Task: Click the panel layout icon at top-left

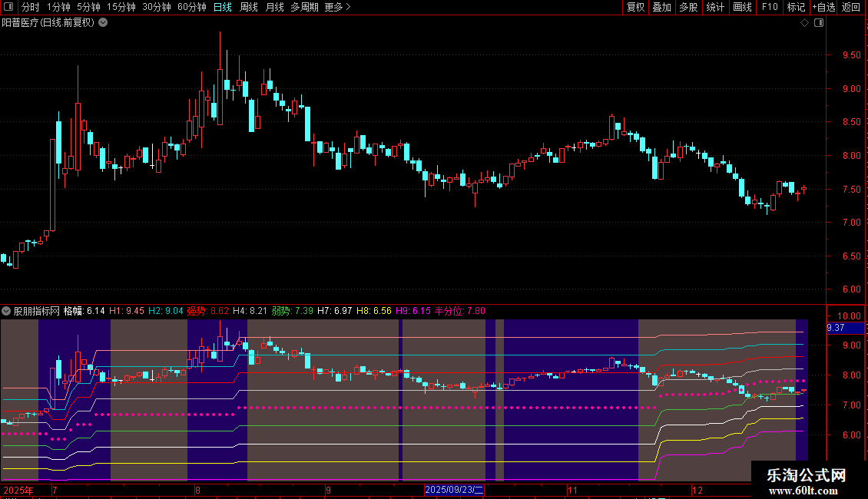Action: [8, 7]
